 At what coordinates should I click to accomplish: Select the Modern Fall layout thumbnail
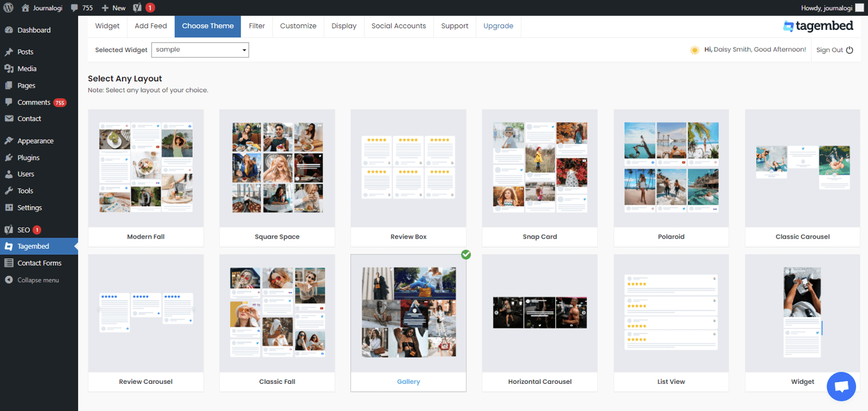[x=146, y=168]
